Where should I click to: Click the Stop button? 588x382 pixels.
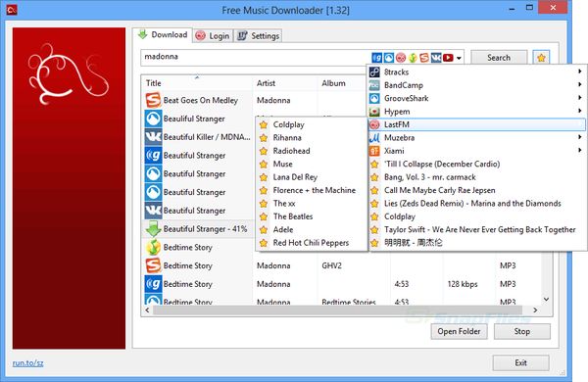[522, 331]
